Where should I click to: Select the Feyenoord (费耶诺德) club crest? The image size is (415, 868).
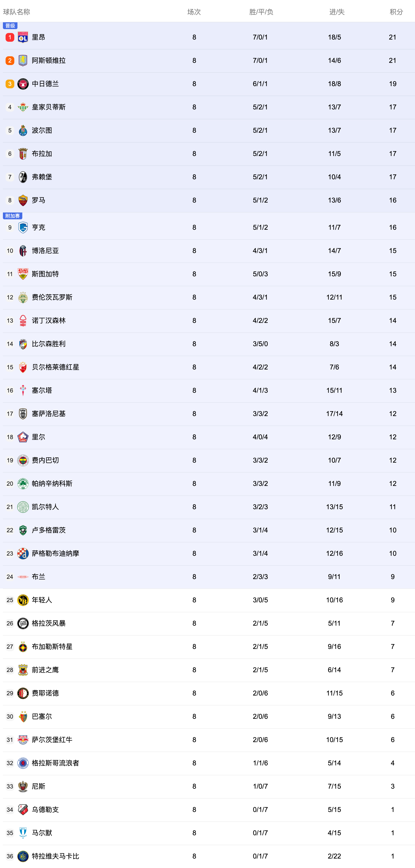(x=23, y=693)
